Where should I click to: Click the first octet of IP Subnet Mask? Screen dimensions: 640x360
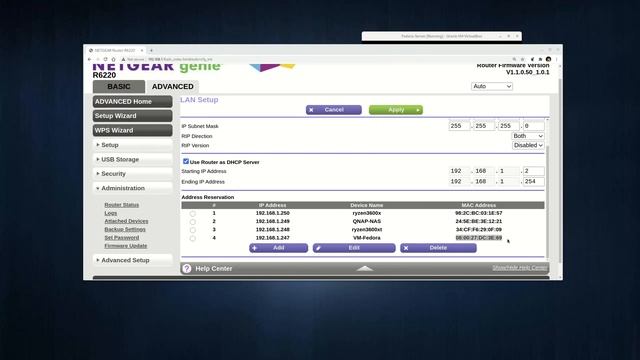[x=459, y=126]
